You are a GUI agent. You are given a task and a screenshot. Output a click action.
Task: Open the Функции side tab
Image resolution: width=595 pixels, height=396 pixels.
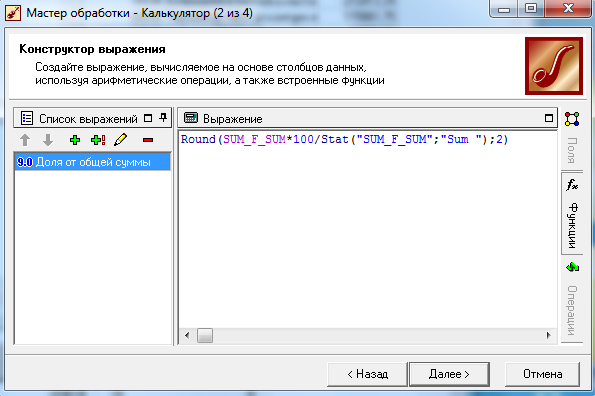coord(572,213)
